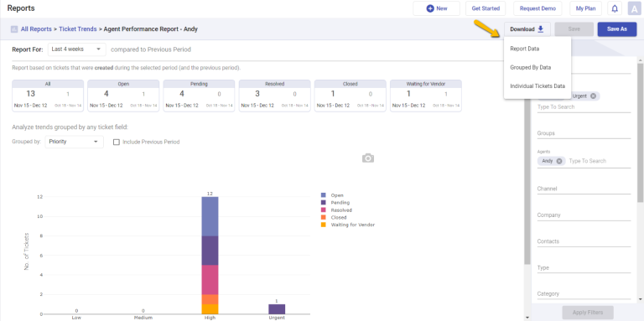
Task: Click the New button
Action: point(436,8)
